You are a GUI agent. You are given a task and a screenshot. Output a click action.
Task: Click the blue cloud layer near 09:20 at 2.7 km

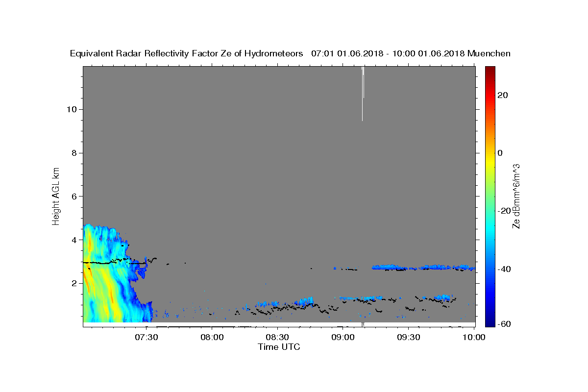point(390,267)
